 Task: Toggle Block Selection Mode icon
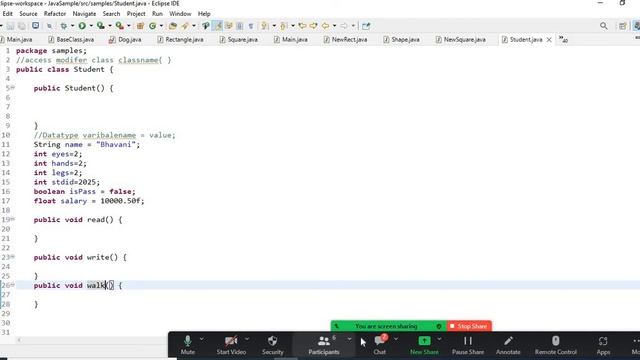(240, 26)
